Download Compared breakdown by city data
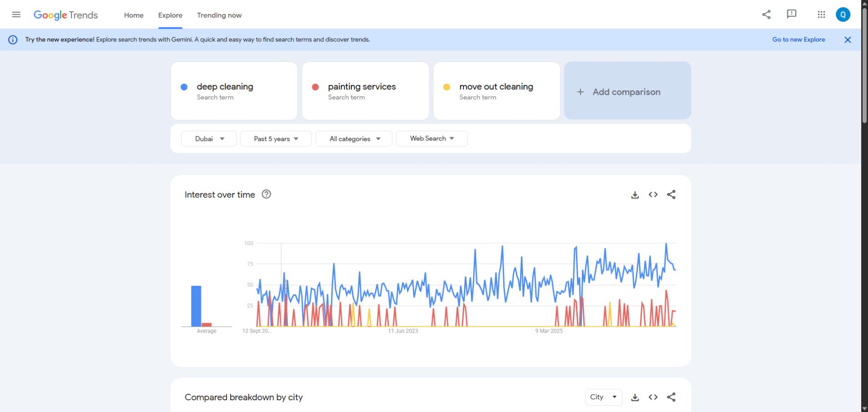The image size is (868, 412). (635, 397)
